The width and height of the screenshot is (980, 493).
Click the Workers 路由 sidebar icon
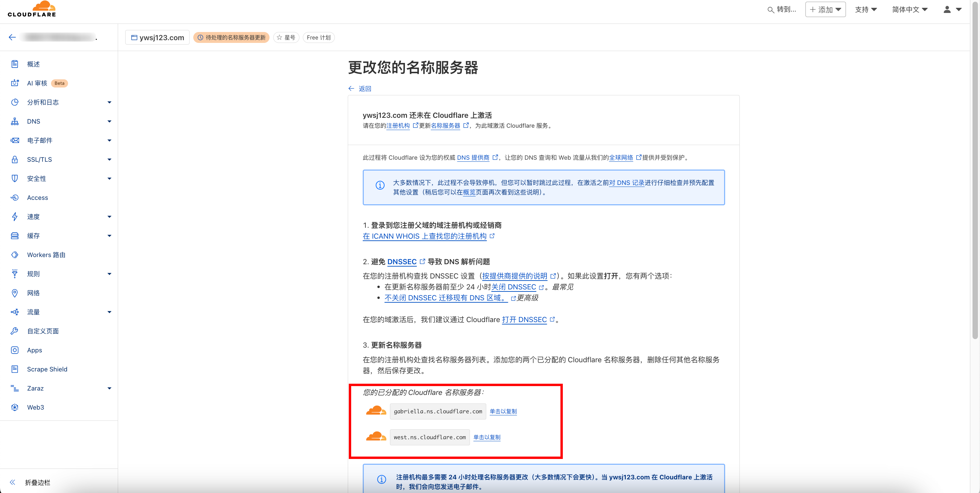click(15, 255)
